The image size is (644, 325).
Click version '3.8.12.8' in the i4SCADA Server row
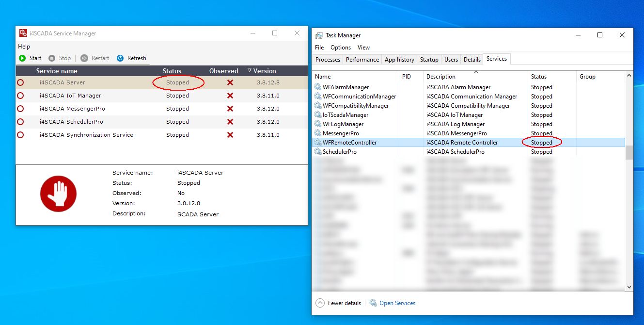(268, 82)
